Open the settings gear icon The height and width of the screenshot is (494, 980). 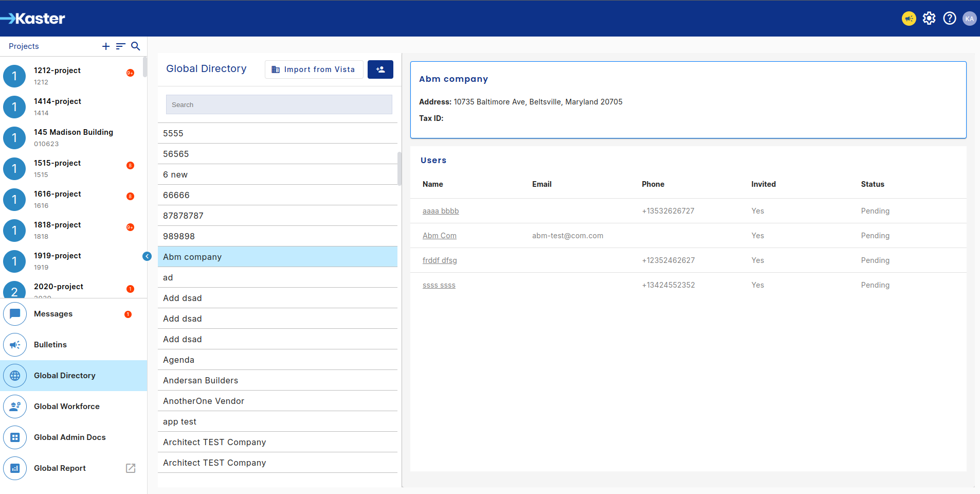click(x=929, y=19)
